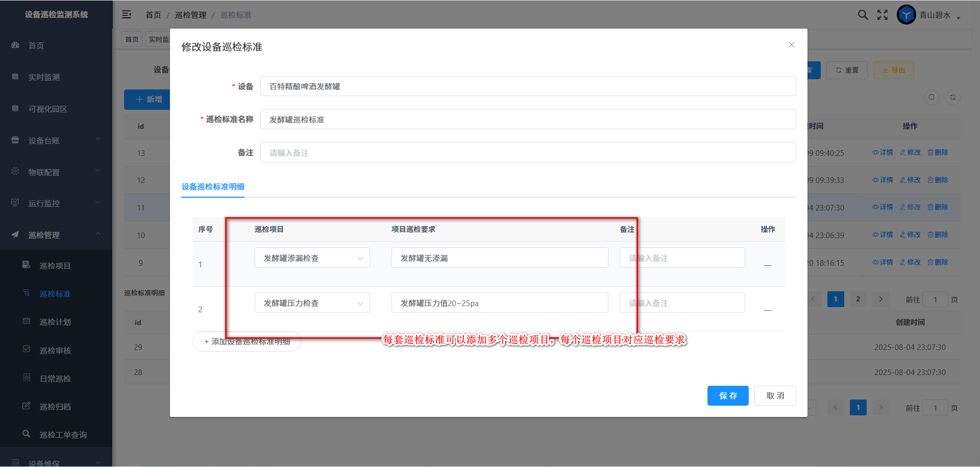
Task: Open 青山碧水 user dropdown menu
Action: click(x=940, y=15)
